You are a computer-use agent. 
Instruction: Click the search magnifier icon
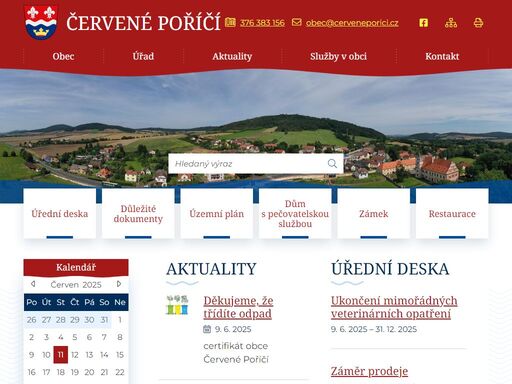[x=332, y=163]
